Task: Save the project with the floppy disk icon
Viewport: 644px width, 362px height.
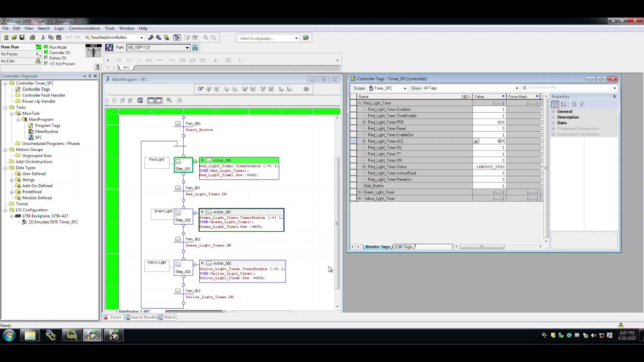Action: pos(22,38)
